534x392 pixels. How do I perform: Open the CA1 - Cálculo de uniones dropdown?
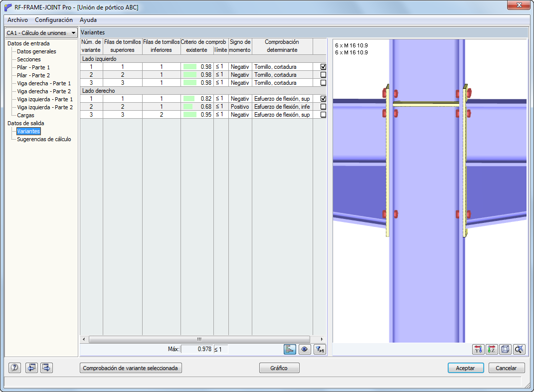(x=41, y=33)
